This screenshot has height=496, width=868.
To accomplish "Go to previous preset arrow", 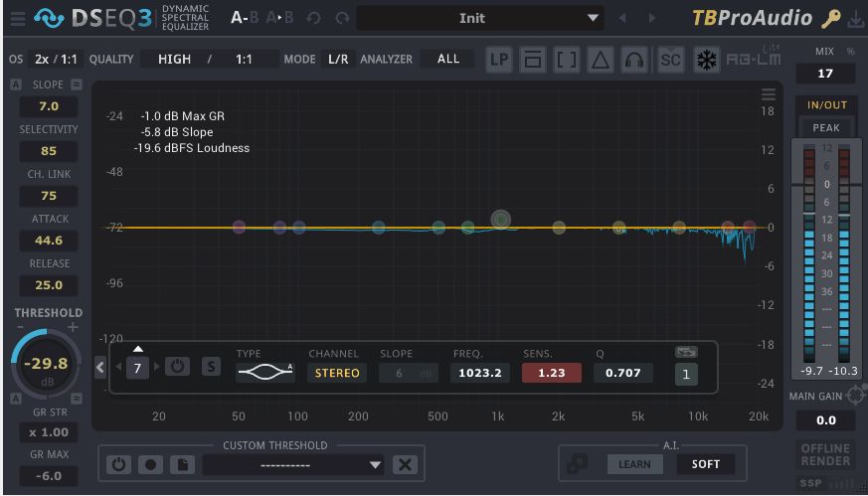I will pos(622,18).
